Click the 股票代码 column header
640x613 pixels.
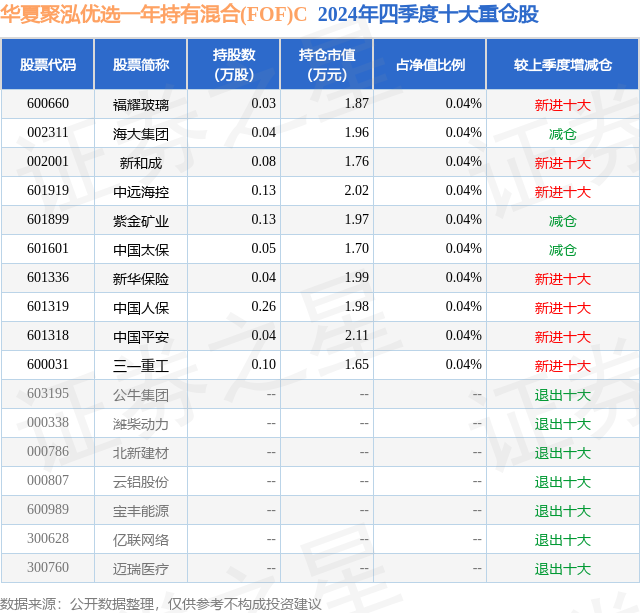(x=48, y=64)
